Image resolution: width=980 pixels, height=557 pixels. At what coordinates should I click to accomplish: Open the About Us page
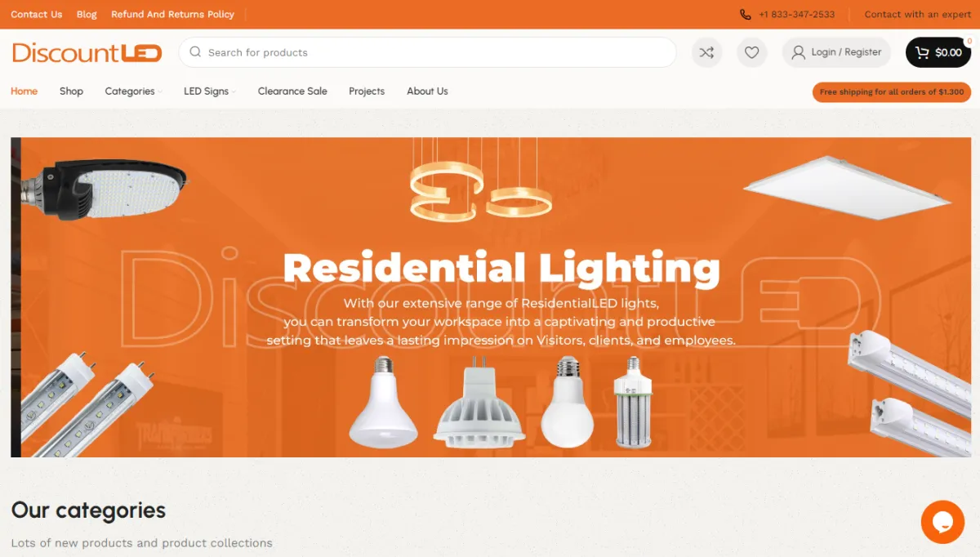click(427, 91)
